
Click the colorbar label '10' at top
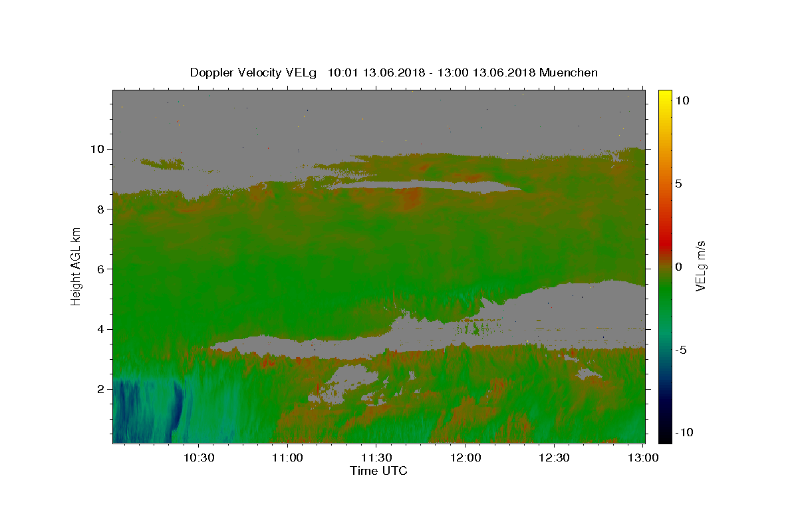point(682,100)
